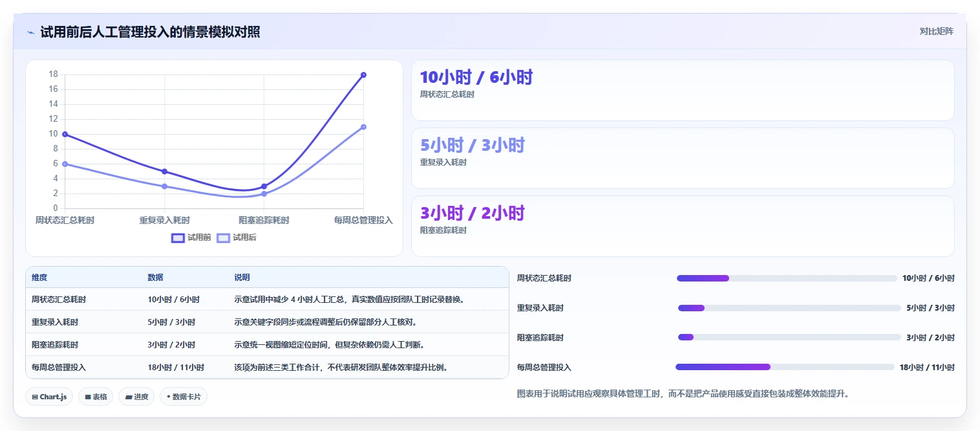The height and width of the screenshot is (431, 980).
Task: Click the 重复录入耗时 progress bar
Action: 789,308
